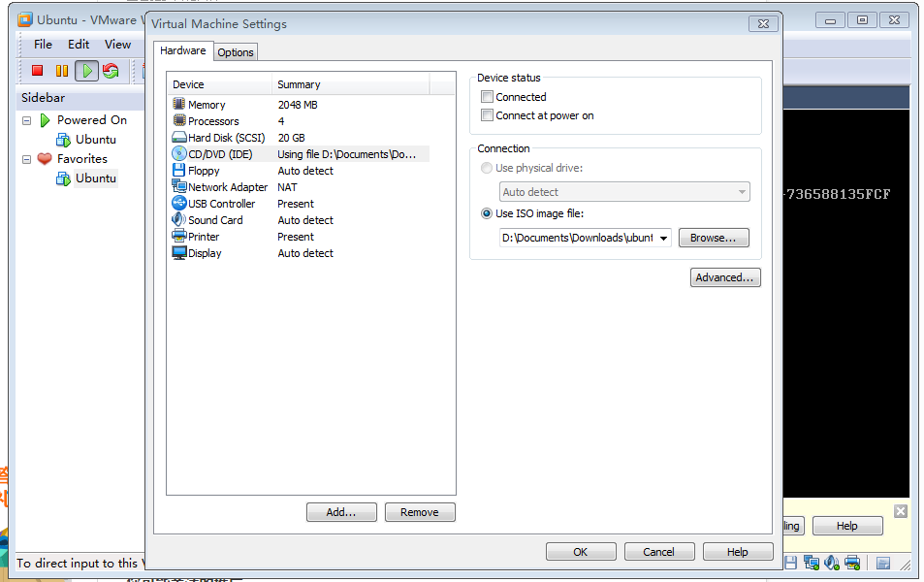Click the Floppy disk icon
Image resolution: width=924 pixels, height=582 pixels.
pos(179,171)
